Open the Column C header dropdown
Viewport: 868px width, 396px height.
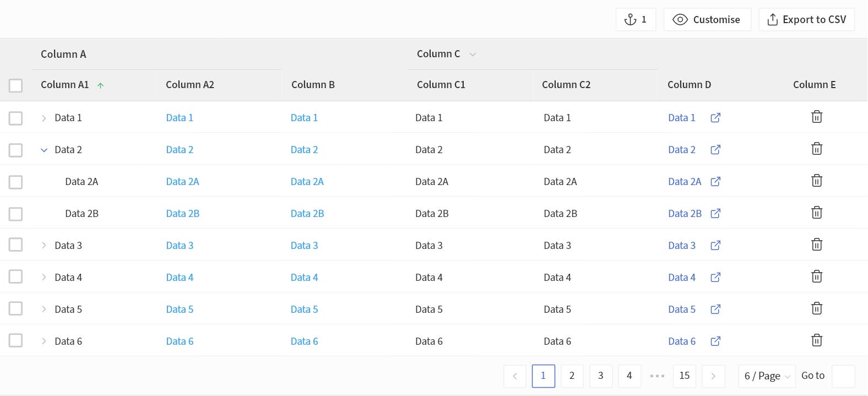tap(473, 55)
